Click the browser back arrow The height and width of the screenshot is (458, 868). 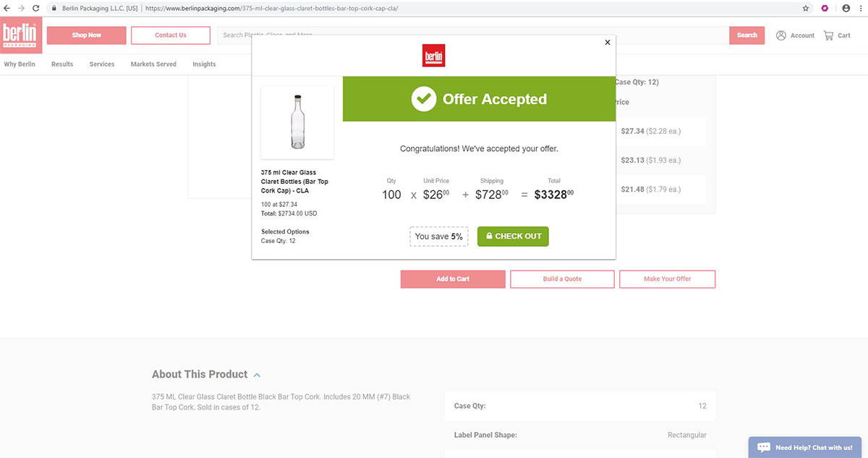(x=7, y=8)
